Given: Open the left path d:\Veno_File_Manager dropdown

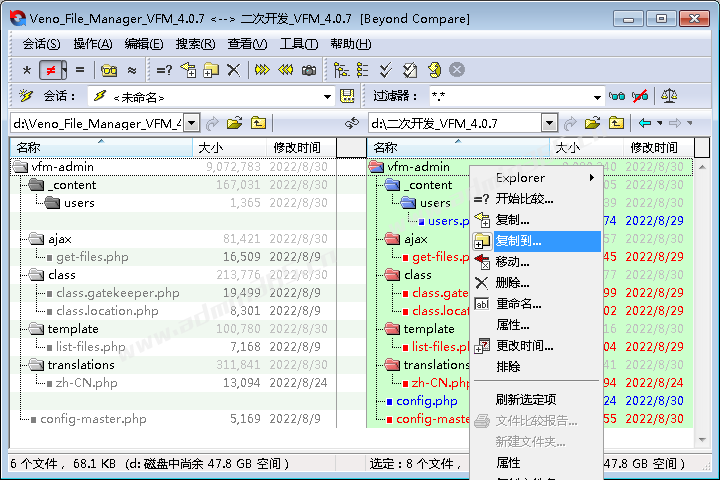Looking at the screenshot, I should point(192,123).
